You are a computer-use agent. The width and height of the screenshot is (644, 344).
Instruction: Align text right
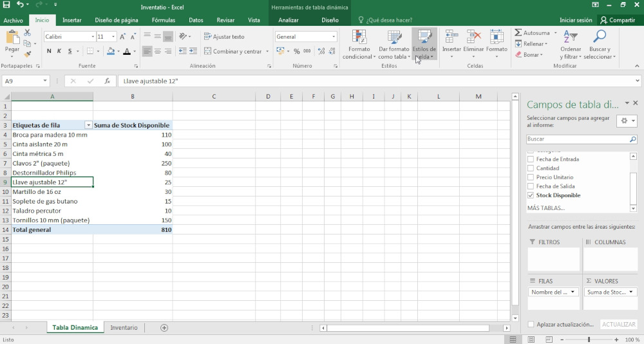point(167,51)
